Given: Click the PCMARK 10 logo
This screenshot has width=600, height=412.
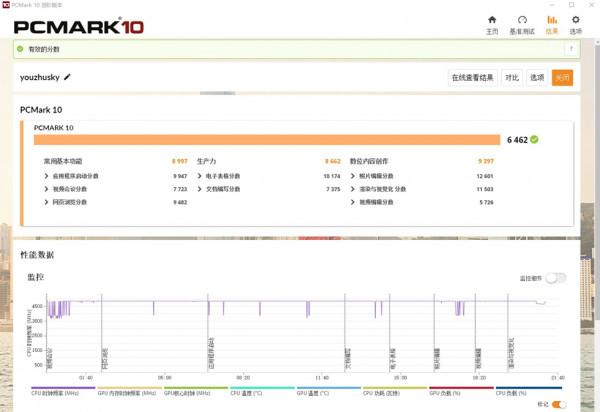Looking at the screenshot, I should (x=79, y=26).
